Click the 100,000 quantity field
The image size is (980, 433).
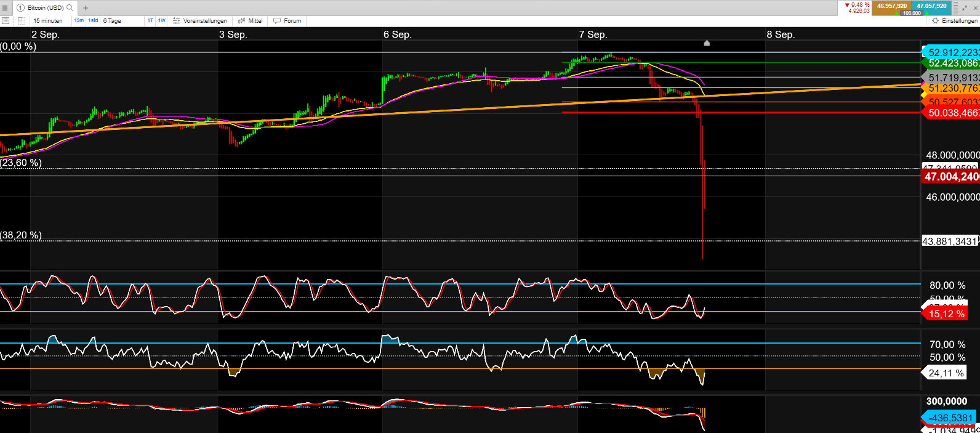coord(912,13)
